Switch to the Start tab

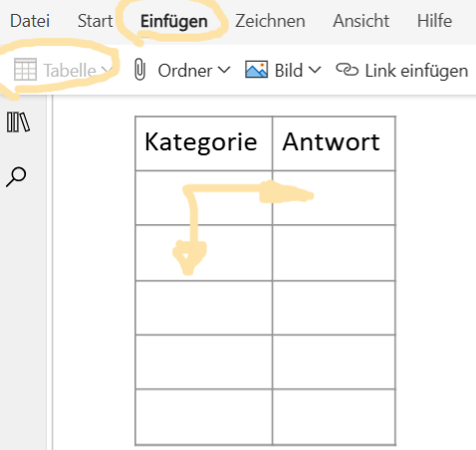(96, 21)
